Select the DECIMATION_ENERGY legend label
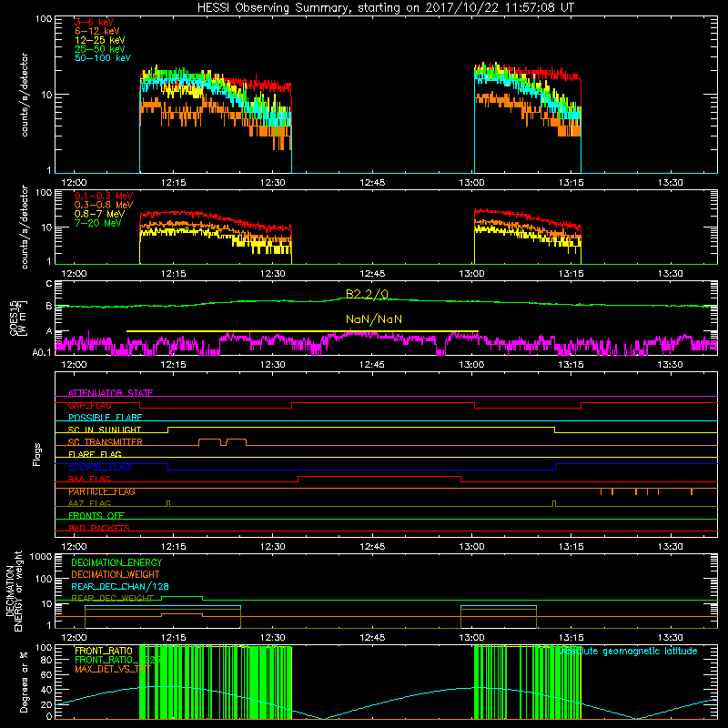Screen dimensions: 728x728 tap(116, 562)
